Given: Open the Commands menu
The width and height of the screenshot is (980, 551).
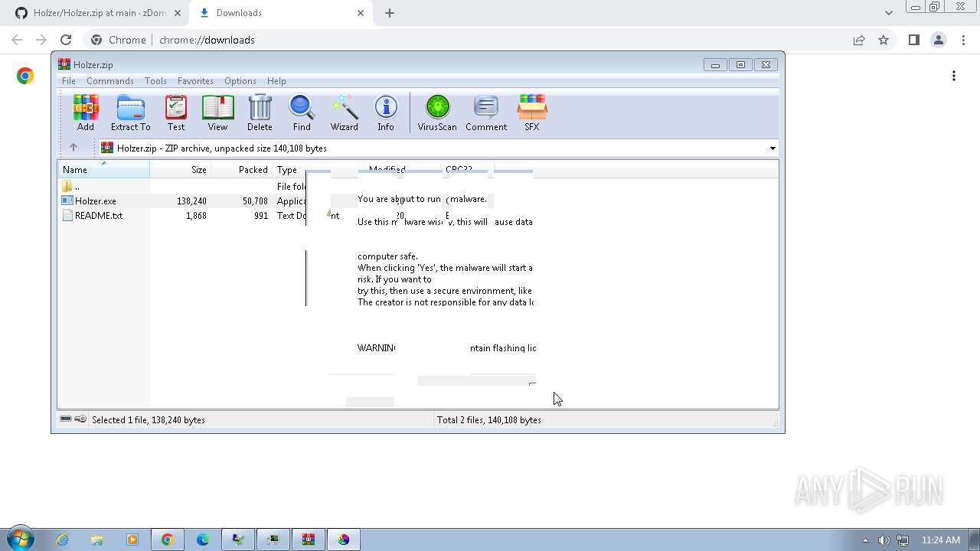Looking at the screenshot, I should click(x=110, y=81).
